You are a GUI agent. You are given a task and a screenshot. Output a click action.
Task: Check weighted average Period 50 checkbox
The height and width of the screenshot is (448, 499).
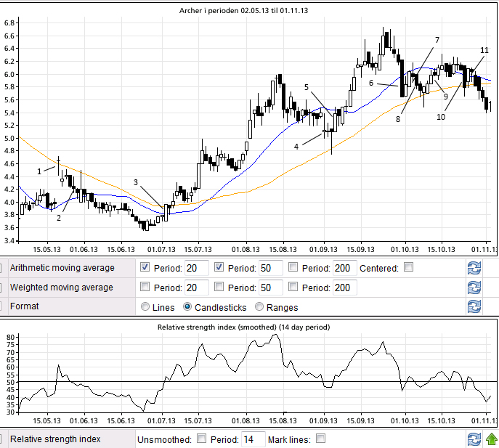click(219, 287)
